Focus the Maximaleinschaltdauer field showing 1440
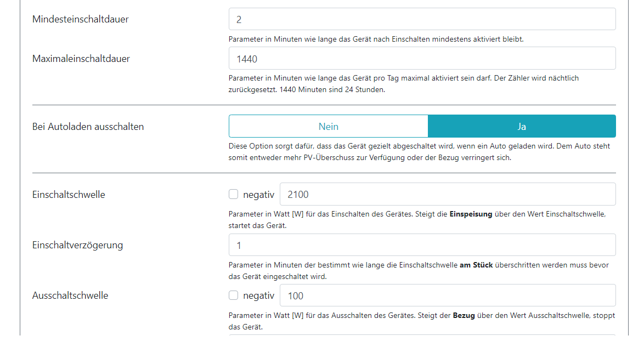The width and height of the screenshot is (644, 347). 422,58
